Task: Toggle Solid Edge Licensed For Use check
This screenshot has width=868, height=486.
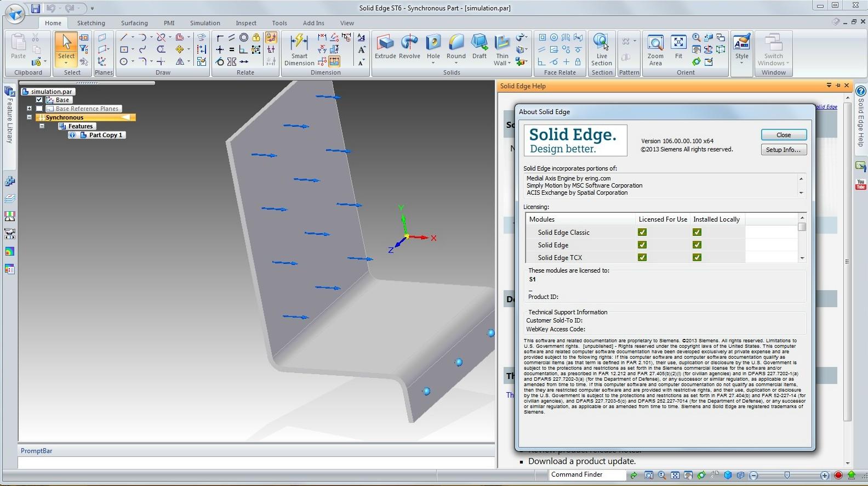Action: coord(642,245)
